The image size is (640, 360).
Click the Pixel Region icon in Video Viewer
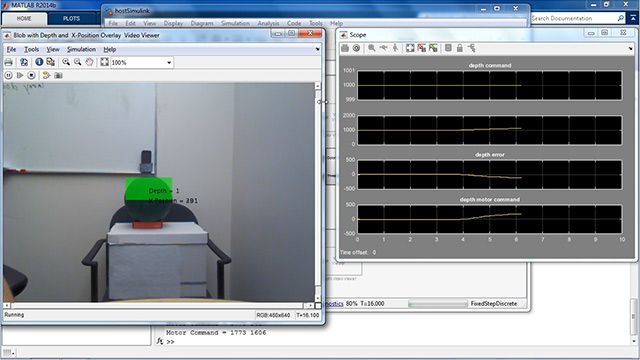[51, 62]
